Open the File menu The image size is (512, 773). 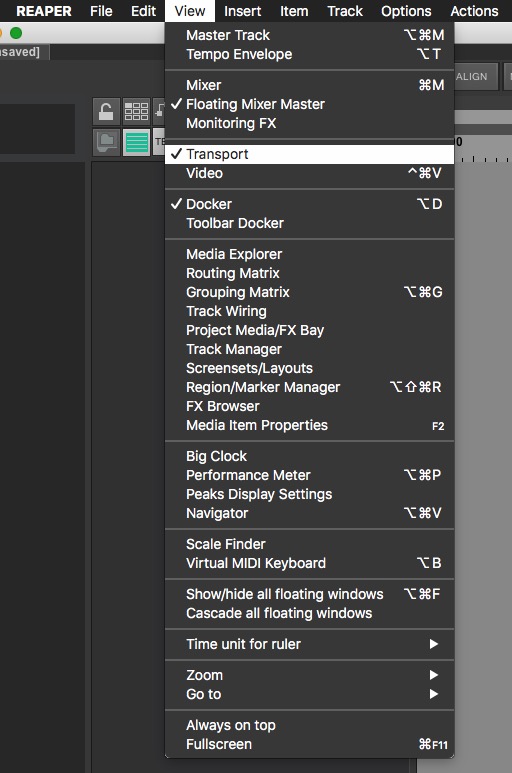coord(101,11)
